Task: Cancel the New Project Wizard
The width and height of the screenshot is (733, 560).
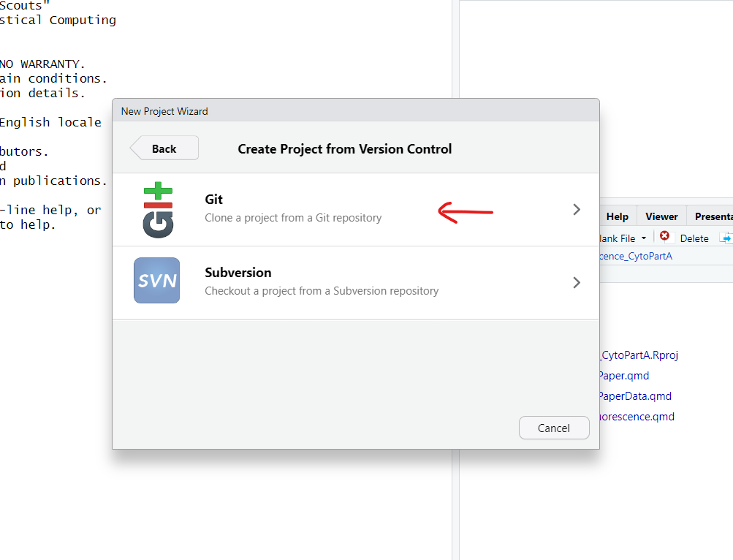Action: pos(553,428)
